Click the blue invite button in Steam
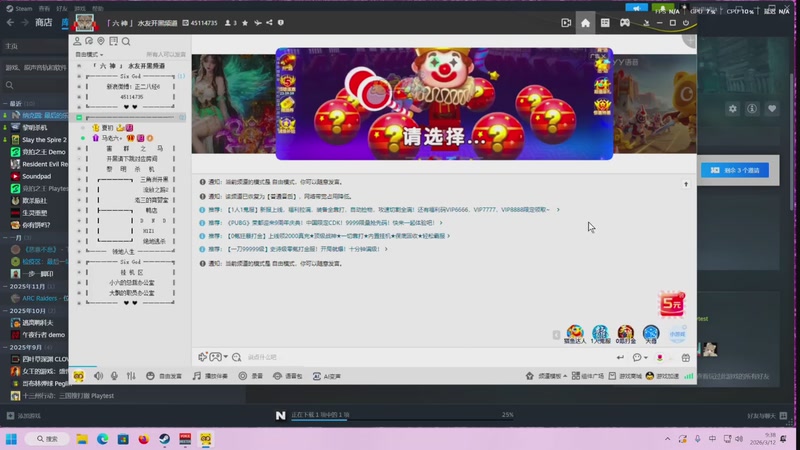This screenshot has width=800, height=450. [x=735, y=170]
